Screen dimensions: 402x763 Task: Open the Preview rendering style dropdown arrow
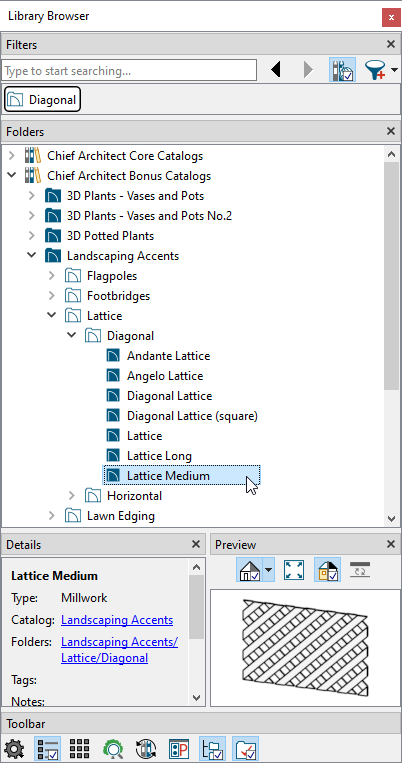coord(269,570)
